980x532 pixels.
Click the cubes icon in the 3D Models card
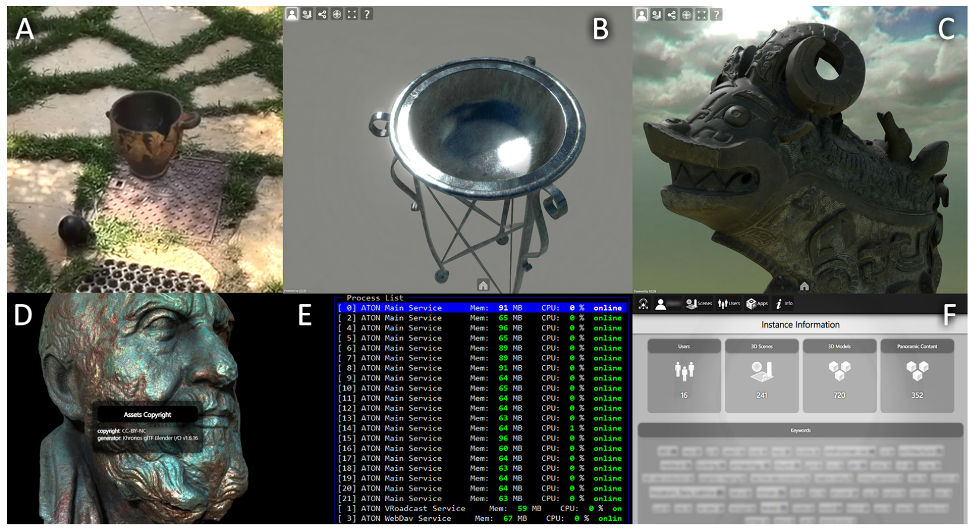[839, 371]
